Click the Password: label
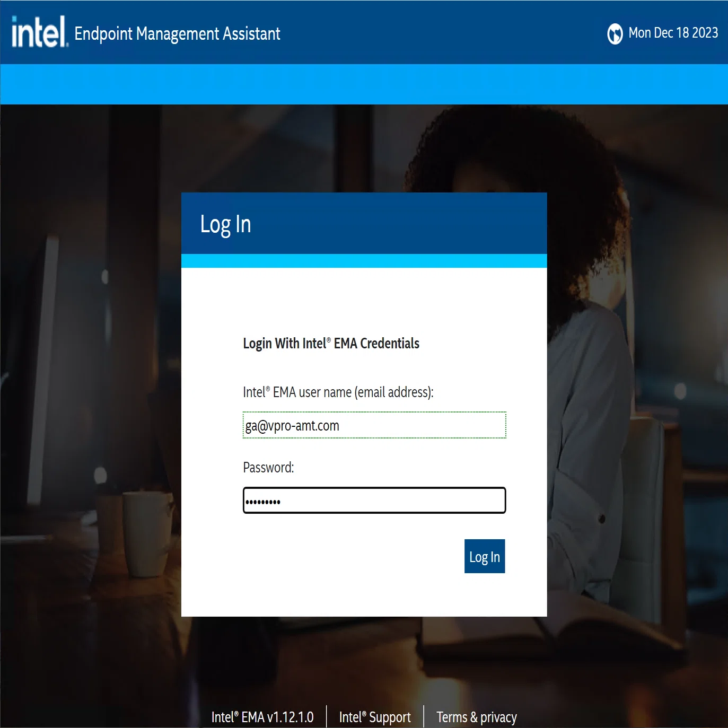 coord(268,467)
